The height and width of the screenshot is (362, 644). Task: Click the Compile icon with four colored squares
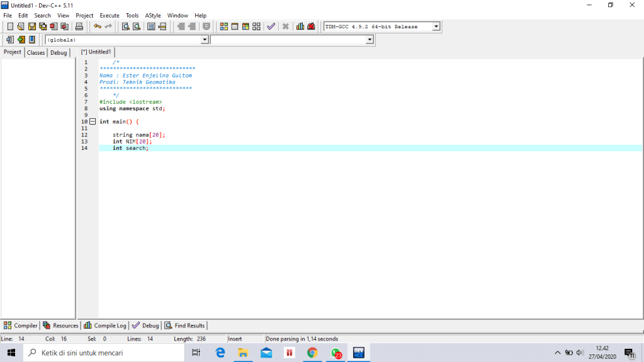[224, 26]
